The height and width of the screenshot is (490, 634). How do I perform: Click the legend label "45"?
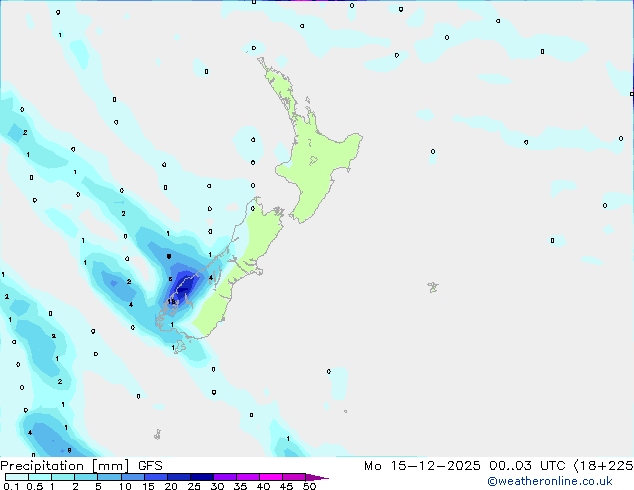286,486
